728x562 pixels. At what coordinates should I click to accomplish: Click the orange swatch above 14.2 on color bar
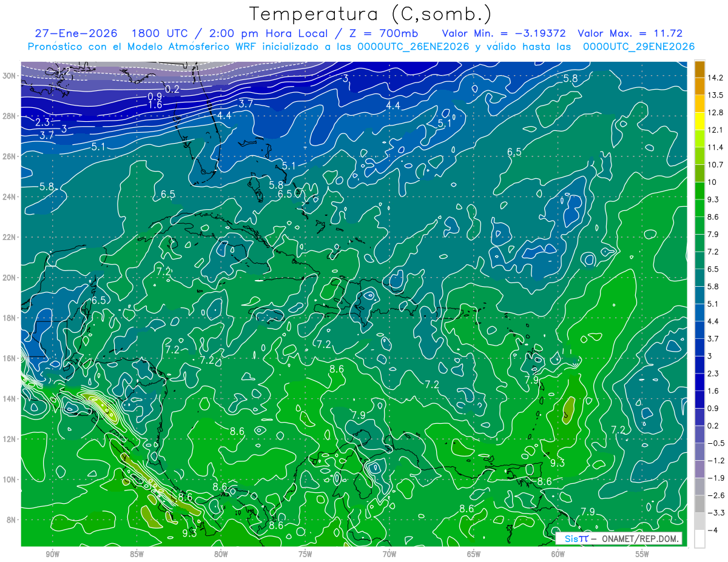[699, 69]
